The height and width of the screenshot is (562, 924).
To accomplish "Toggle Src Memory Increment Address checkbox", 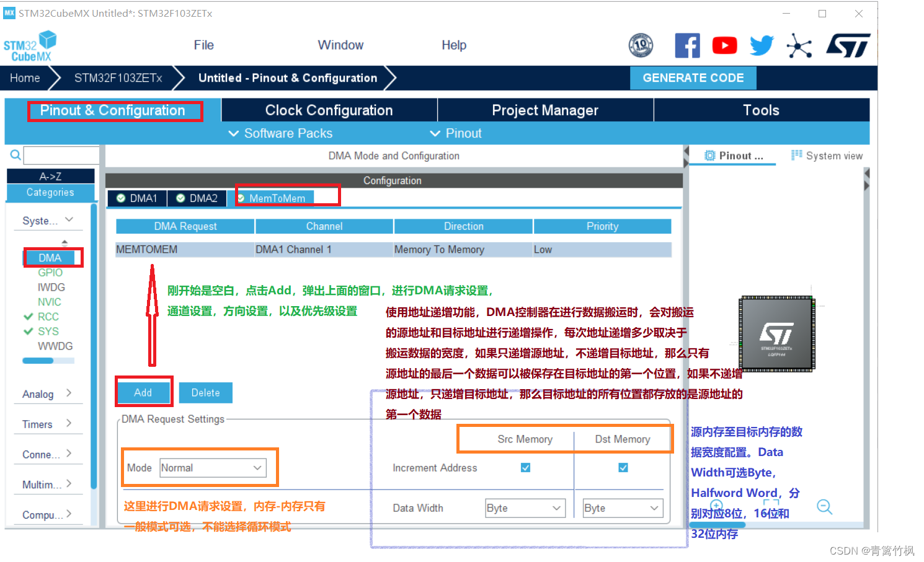I will (525, 468).
